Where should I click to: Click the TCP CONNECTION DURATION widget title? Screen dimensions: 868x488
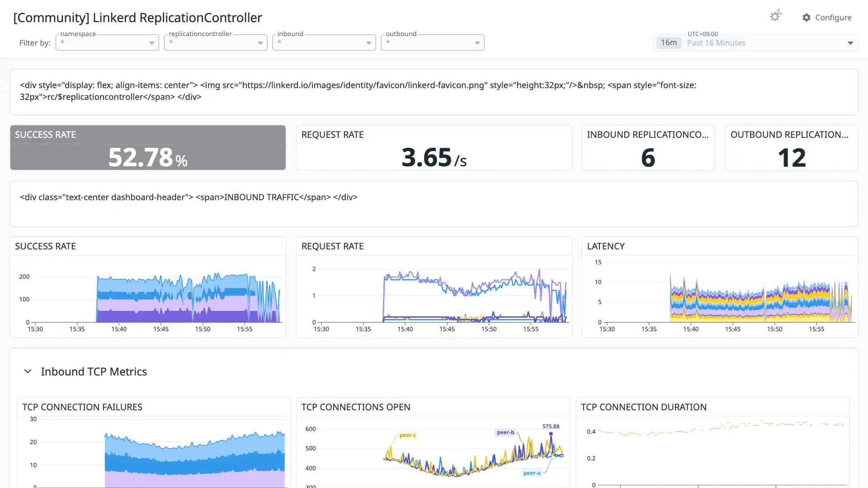pos(644,407)
